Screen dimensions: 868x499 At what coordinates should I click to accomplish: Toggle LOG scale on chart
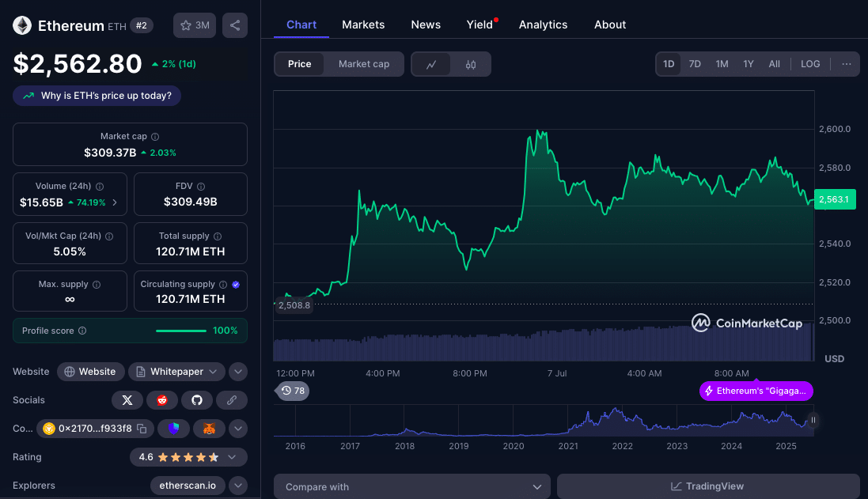point(810,64)
